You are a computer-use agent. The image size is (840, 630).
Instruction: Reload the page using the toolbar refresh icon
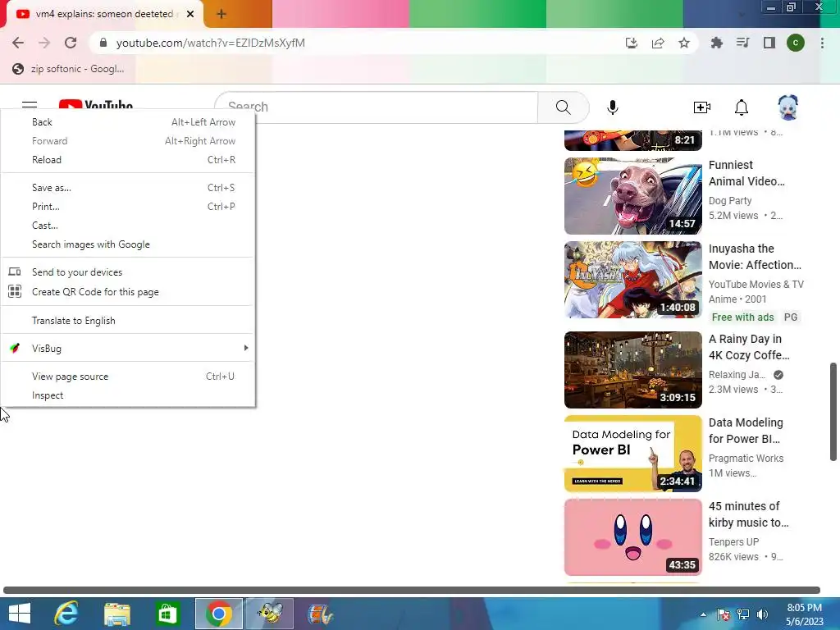pyautogui.click(x=71, y=43)
